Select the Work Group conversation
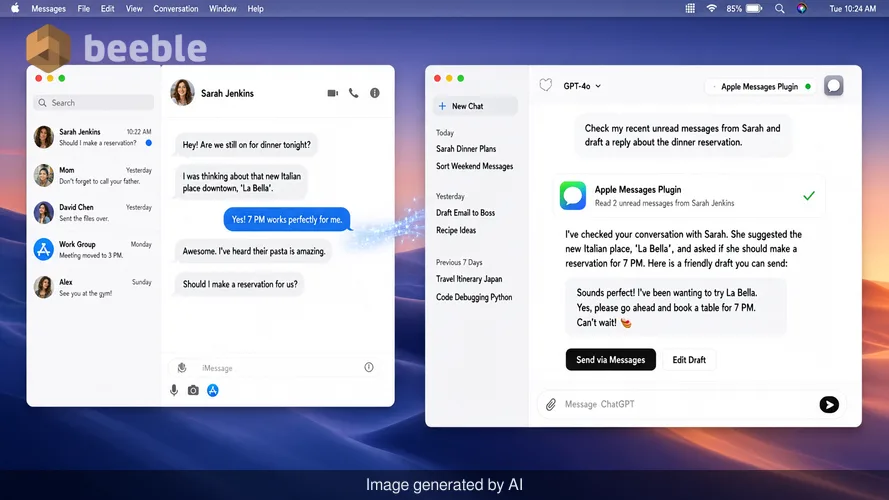 pos(94,249)
